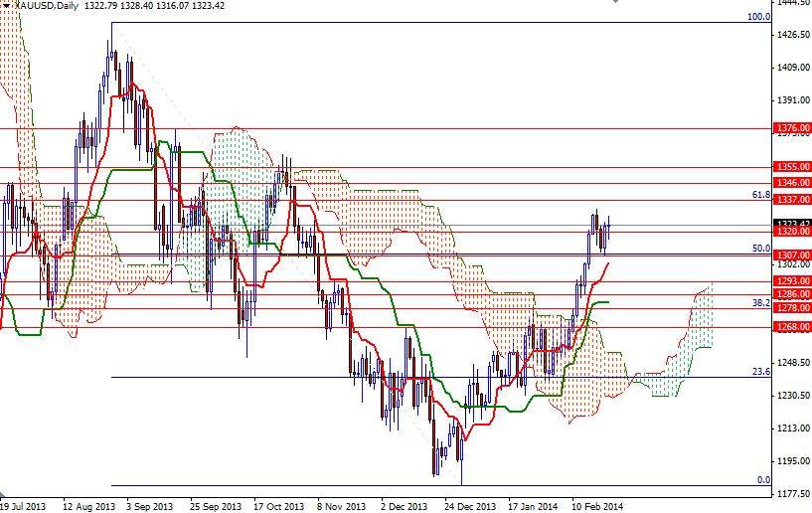Select the red 1293.00 price level label

pyautogui.click(x=792, y=280)
